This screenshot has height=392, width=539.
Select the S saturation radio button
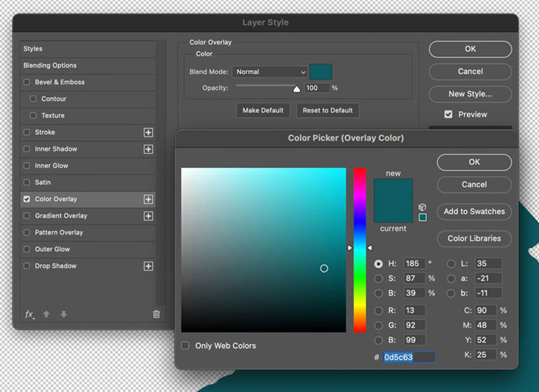click(378, 278)
